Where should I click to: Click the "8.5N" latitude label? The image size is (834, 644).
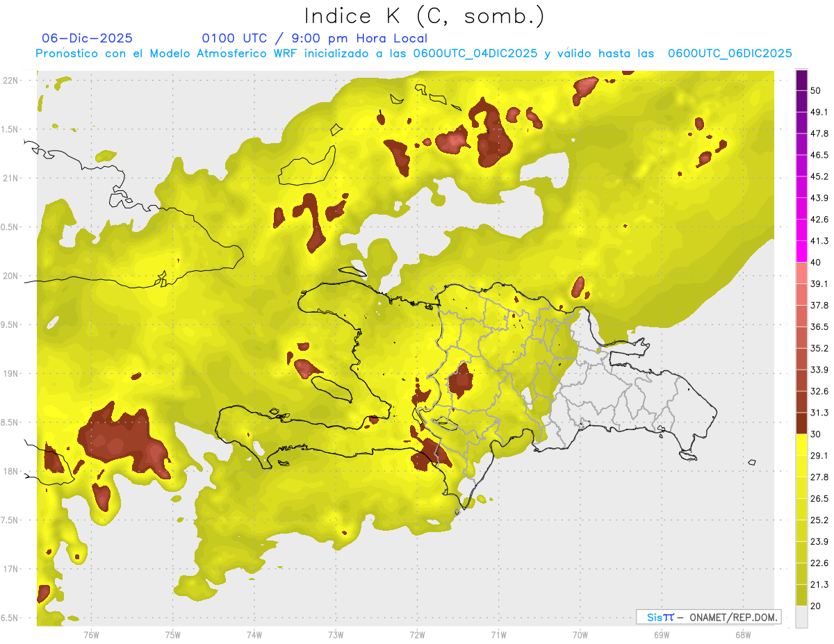click(10, 422)
